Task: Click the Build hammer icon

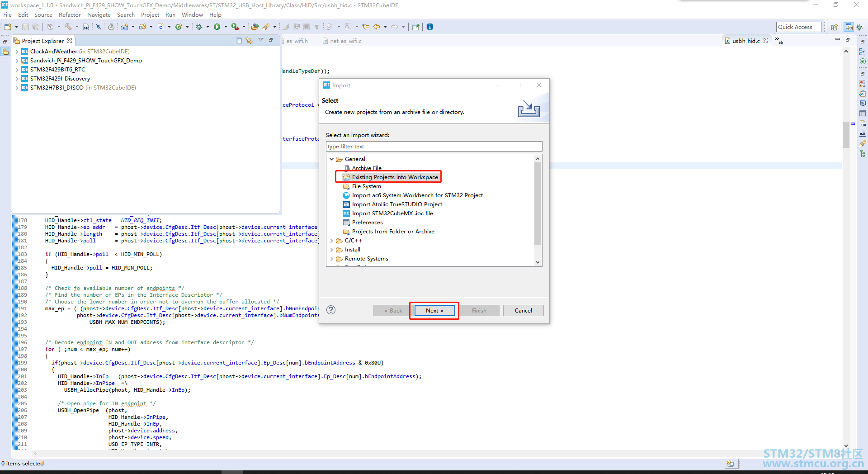Action: [x=68, y=27]
